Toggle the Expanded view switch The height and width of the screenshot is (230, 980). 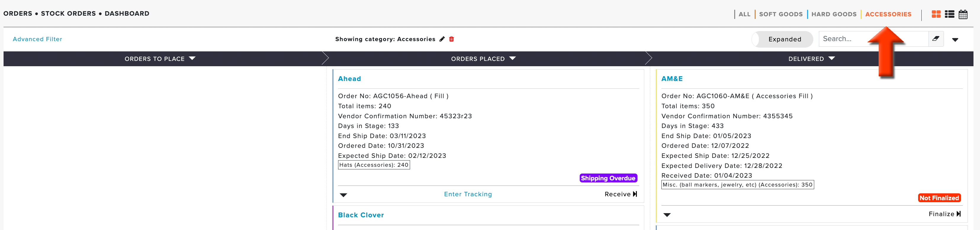[x=782, y=39]
